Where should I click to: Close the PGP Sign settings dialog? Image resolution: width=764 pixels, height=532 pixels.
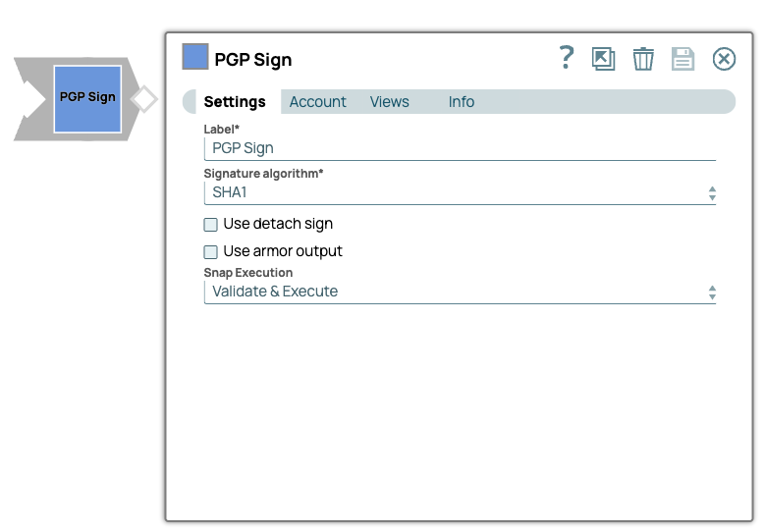pos(724,59)
